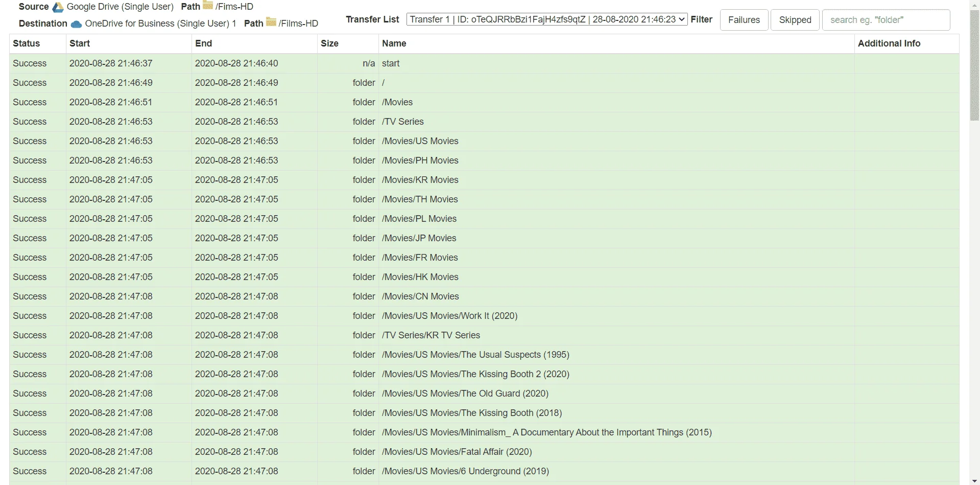Select the 'Minimalism_ A Documentary' row

point(484,432)
